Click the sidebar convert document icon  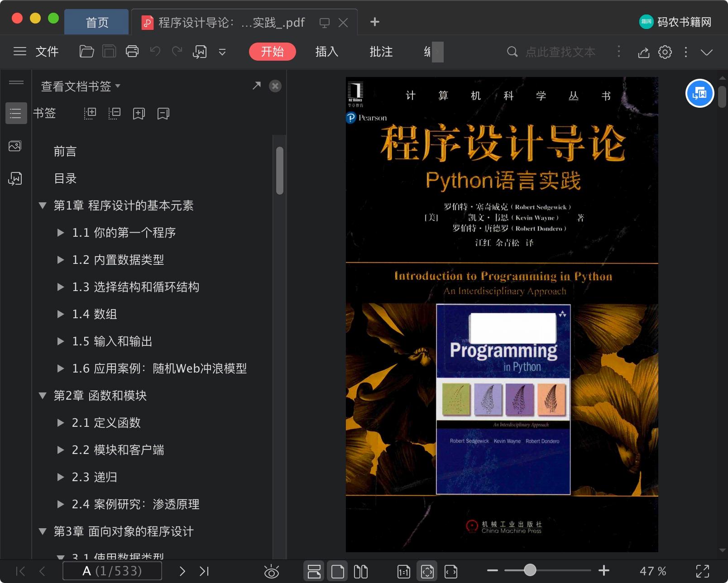(x=15, y=178)
